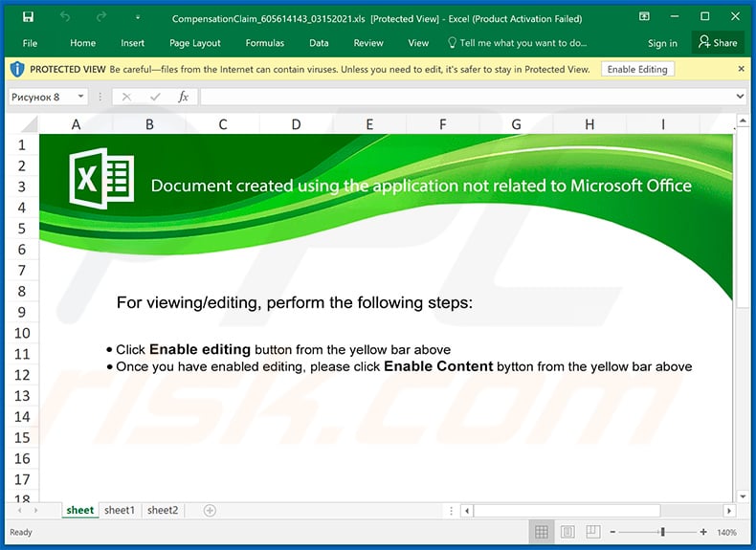Click the 140% zoom level
Image resolution: width=756 pixels, height=550 pixels.
(726, 532)
